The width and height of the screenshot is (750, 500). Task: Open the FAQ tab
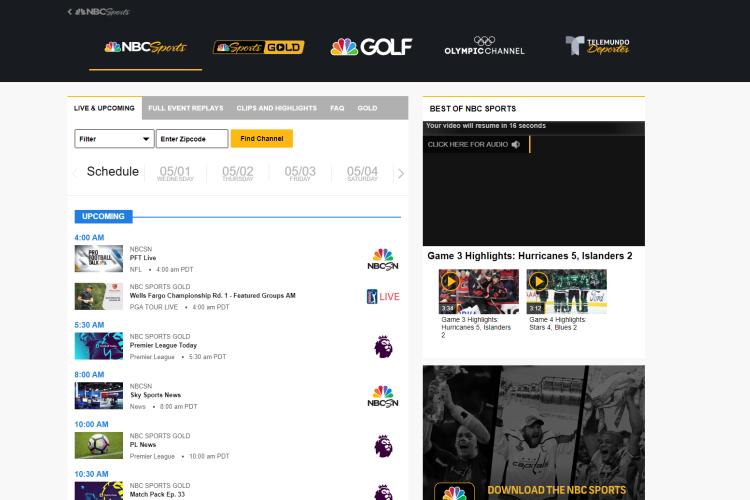tap(337, 108)
